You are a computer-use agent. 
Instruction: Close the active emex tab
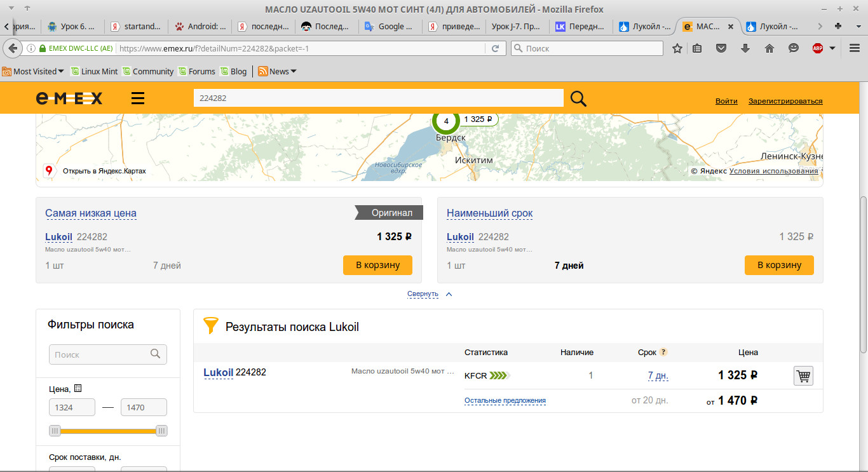pyautogui.click(x=730, y=27)
